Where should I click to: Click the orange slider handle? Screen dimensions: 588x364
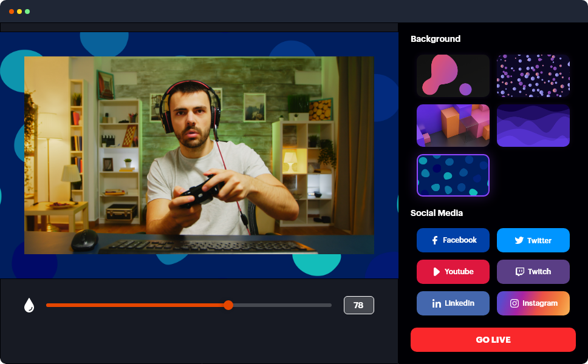pyautogui.click(x=228, y=305)
